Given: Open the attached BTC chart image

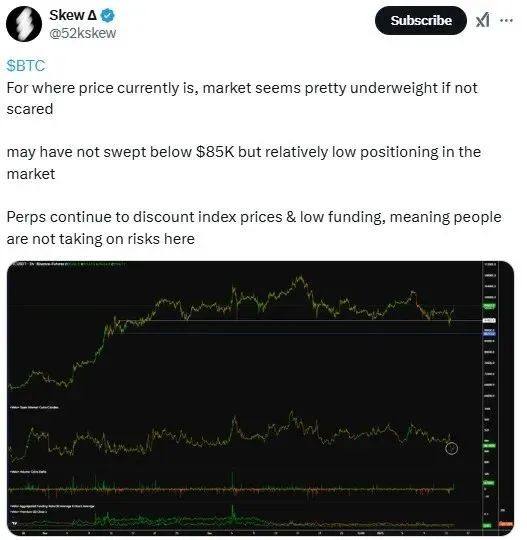Looking at the screenshot, I should click(260, 398).
